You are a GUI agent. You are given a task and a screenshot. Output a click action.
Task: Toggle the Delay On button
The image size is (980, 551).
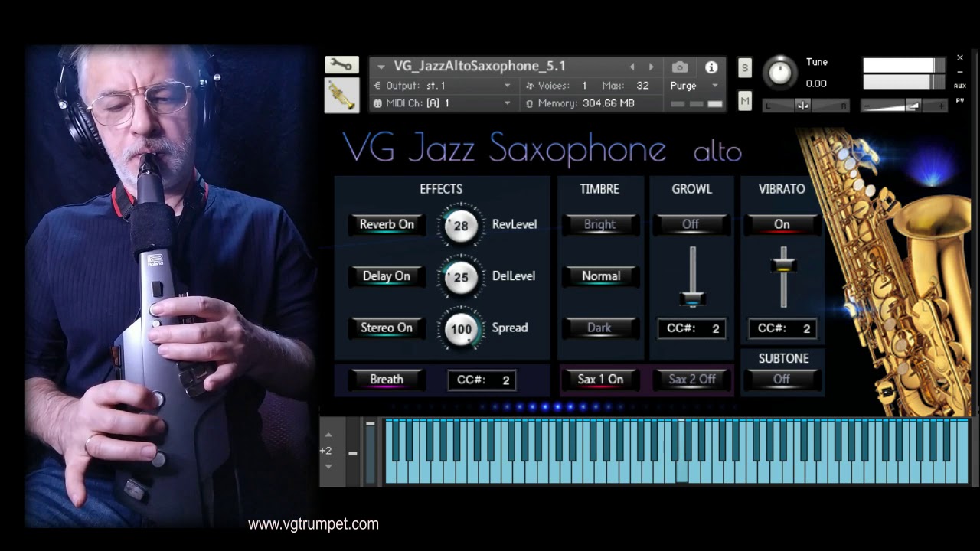tap(387, 276)
